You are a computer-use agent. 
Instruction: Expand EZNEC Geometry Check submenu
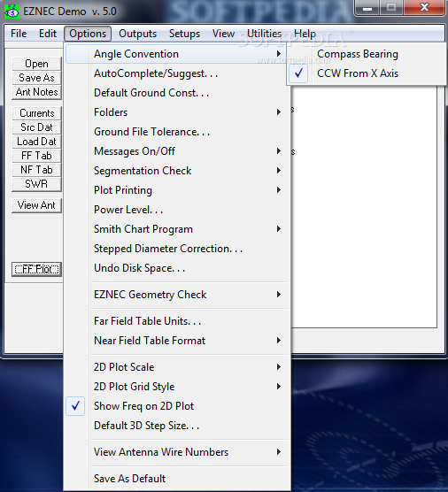(x=177, y=295)
